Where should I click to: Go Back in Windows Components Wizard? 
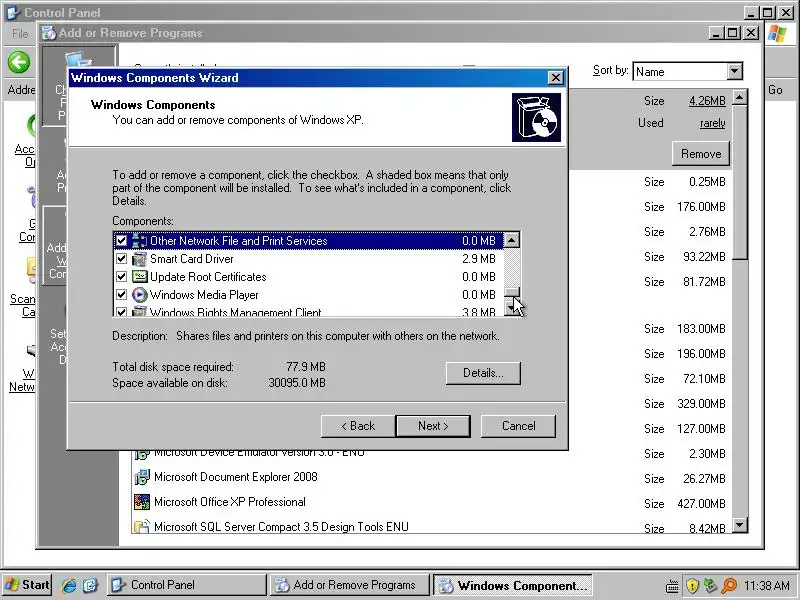coord(358,426)
